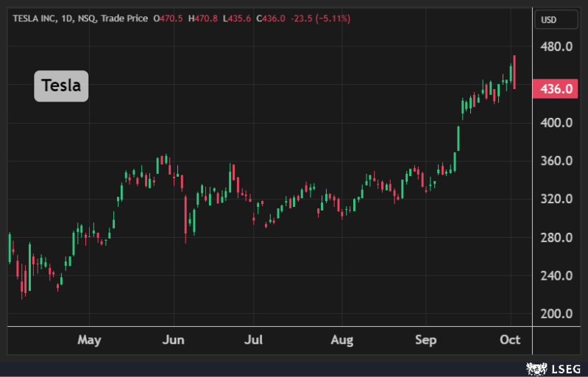This screenshot has width=588, height=377.
Task: Click the C436.0 close price value
Action: tap(272, 18)
